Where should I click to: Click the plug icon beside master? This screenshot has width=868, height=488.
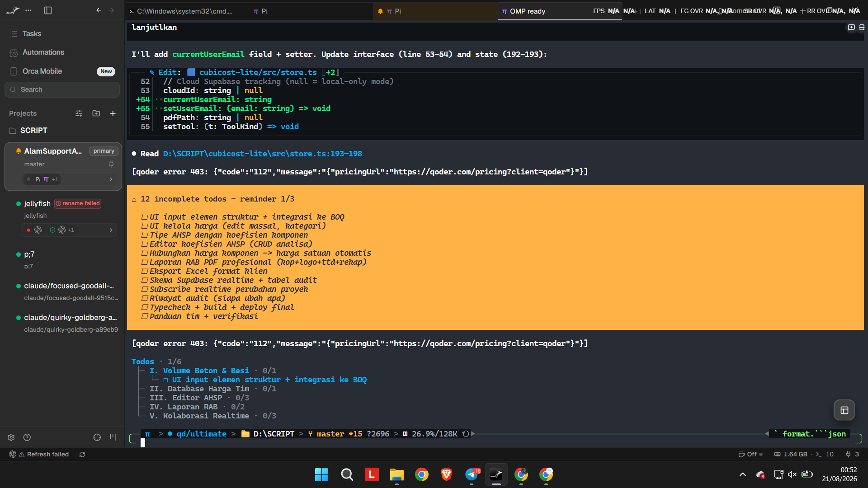[111, 164]
